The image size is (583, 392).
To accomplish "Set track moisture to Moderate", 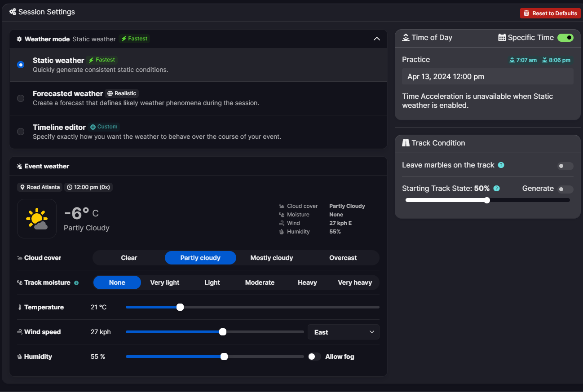I will click(260, 282).
